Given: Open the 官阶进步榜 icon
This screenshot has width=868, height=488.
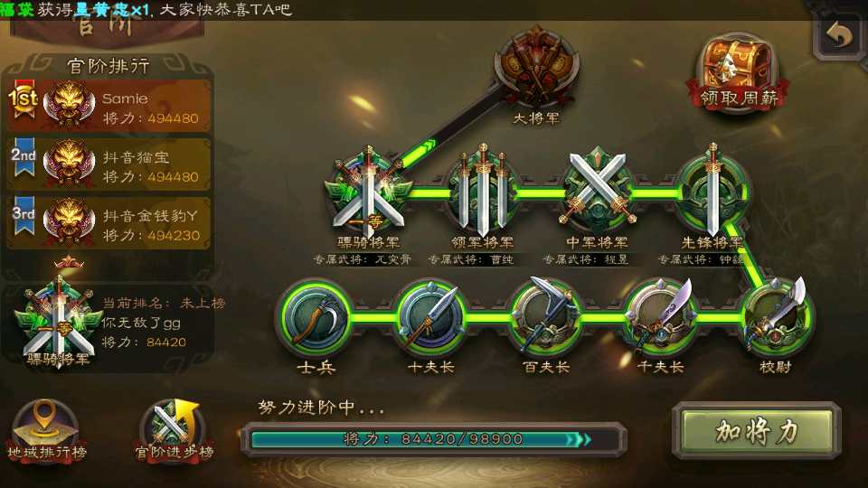Looking at the screenshot, I should [175, 431].
